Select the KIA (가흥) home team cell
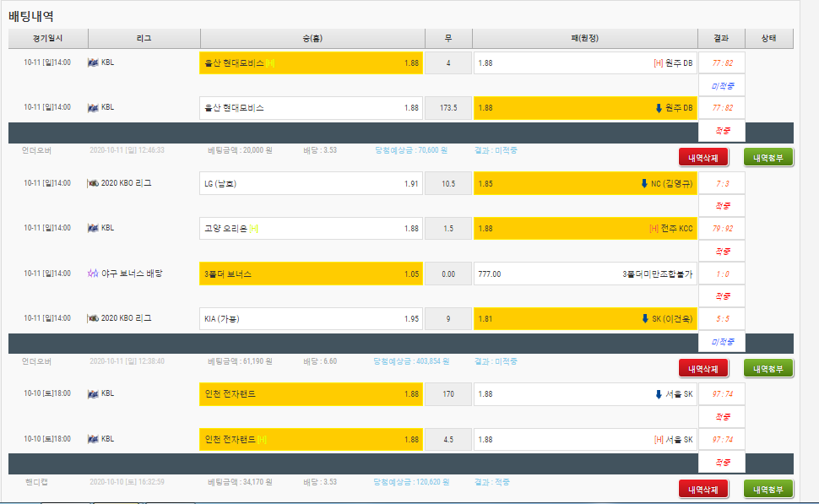This screenshot has height=504, width=819. [x=311, y=319]
